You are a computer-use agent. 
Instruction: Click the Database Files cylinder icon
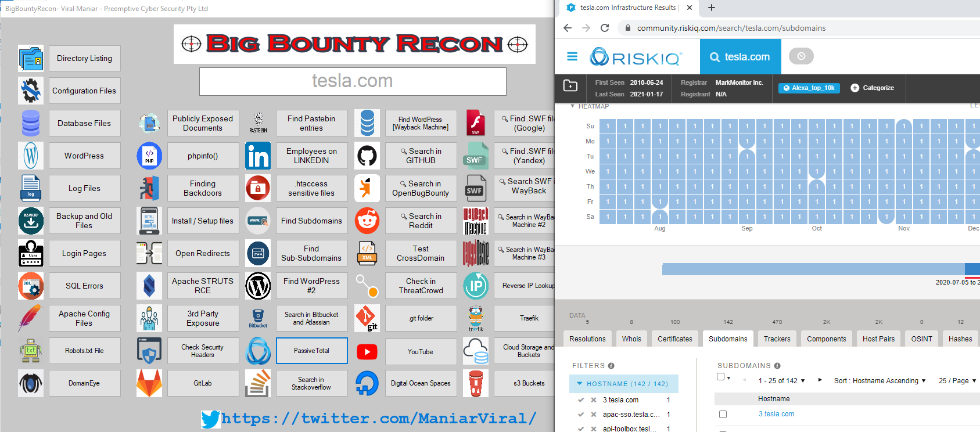pos(31,123)
